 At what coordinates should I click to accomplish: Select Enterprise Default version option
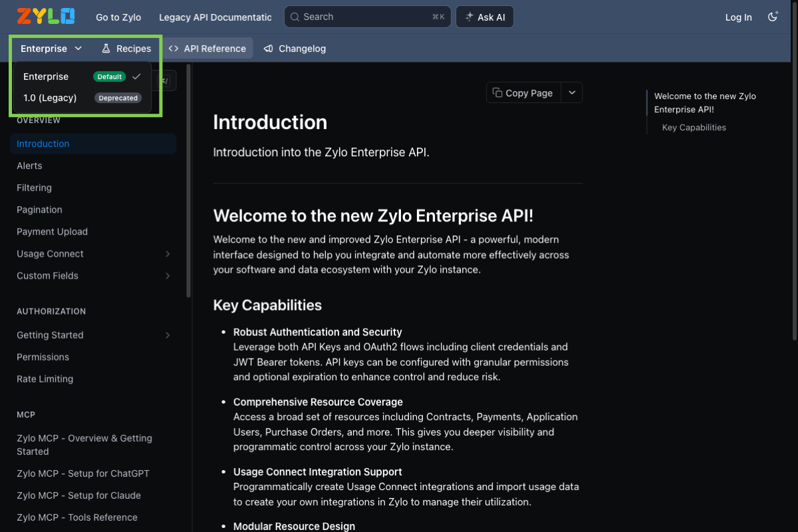[x=82, y=76]
